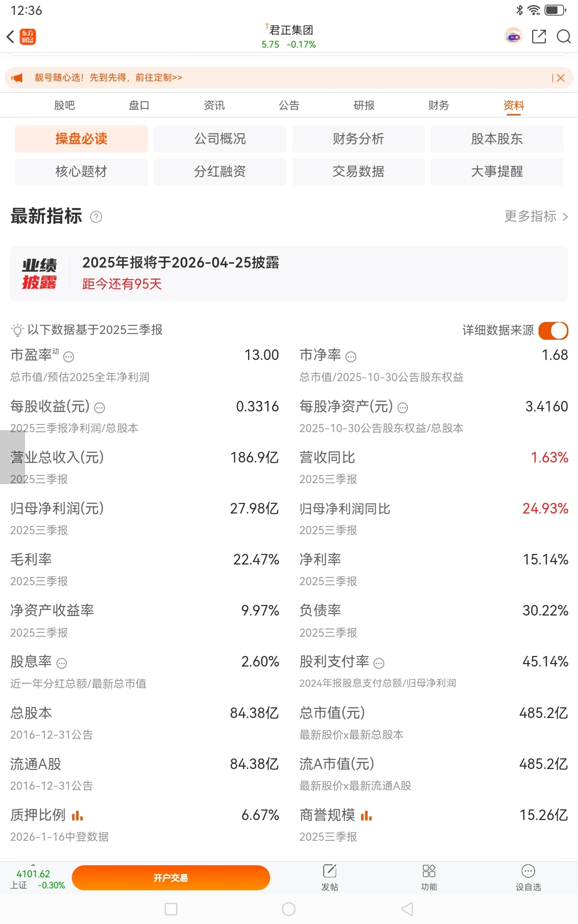Open the robot assistant avatar icon
The height and width of the screenshot is (924, 578).
(x=513, y=37)
